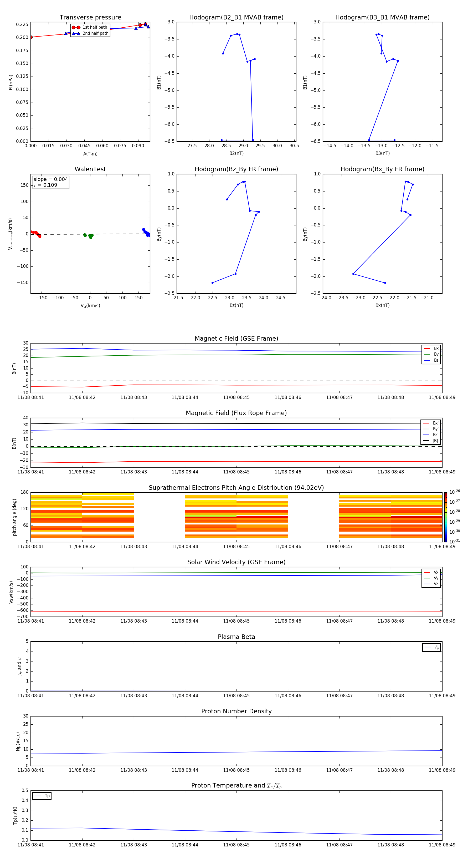
Task: Click the green point cluster in WalenTest
Action: coord(88,235)
